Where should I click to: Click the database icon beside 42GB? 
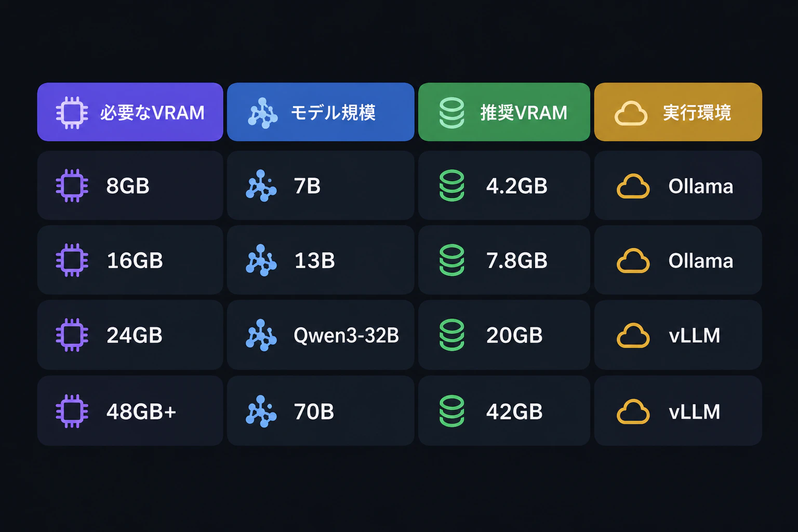[452, 411]
